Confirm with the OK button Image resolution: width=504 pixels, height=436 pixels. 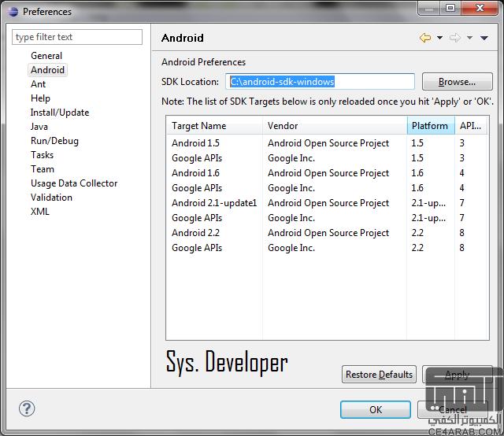click(x=376, y=410)
